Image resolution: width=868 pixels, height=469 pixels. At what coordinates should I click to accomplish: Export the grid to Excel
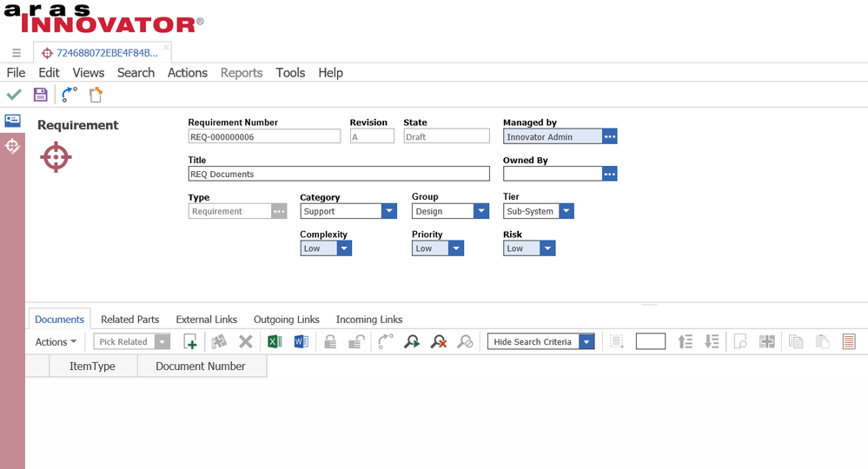274,342
